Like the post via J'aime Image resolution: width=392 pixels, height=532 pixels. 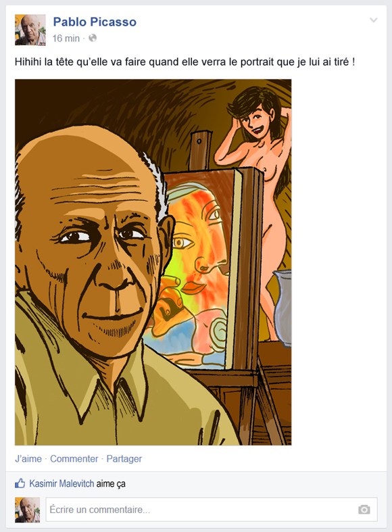28,459
